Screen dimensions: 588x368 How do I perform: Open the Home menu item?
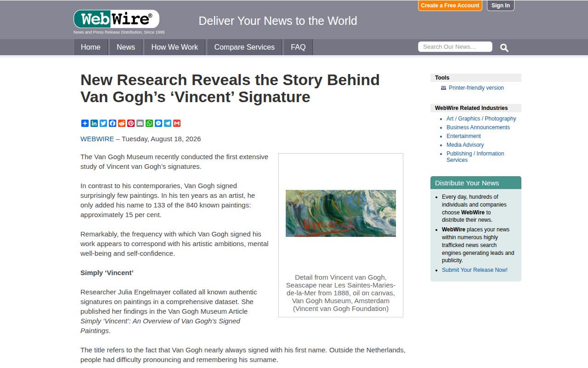(x=90, y=47)
